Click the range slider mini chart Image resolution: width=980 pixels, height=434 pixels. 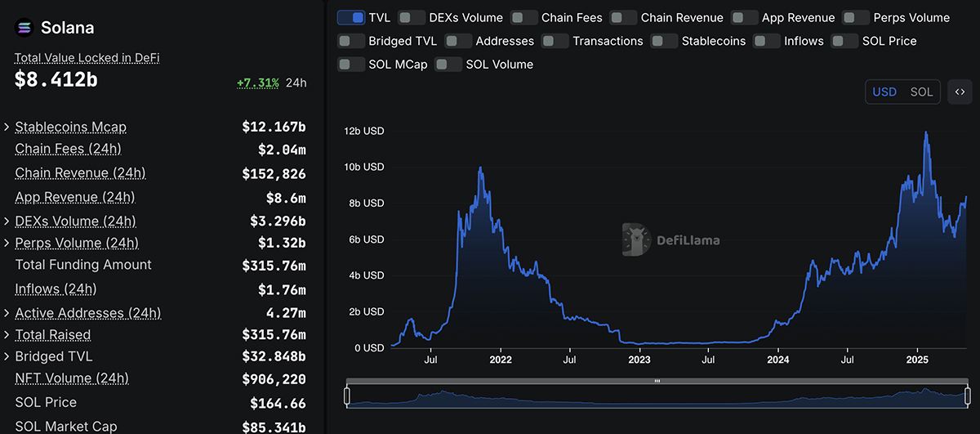point(657,396)
